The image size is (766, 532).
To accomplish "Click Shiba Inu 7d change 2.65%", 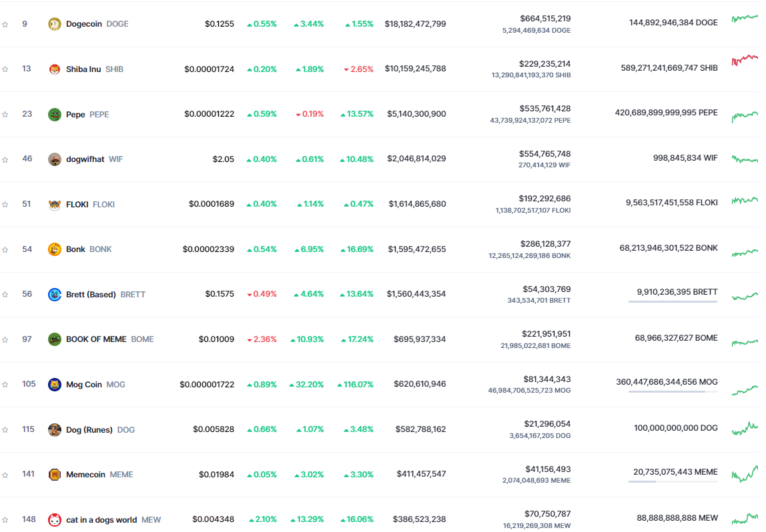I will pos(358,69).
